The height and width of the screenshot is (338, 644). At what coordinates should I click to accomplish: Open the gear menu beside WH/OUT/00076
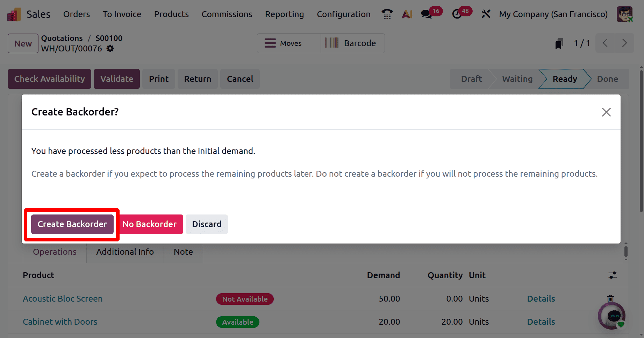pyautogui.click(x=110, y=49)
